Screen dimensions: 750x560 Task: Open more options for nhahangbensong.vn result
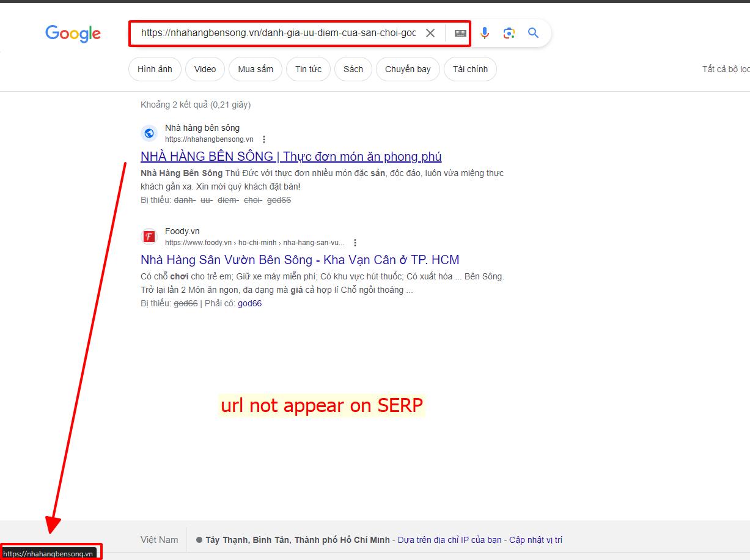(264, 139)
